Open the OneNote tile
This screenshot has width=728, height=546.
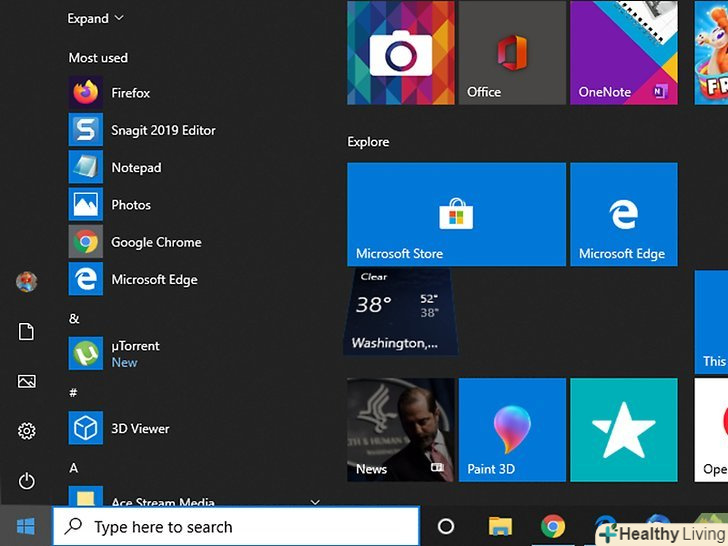(x=623, y=54)
